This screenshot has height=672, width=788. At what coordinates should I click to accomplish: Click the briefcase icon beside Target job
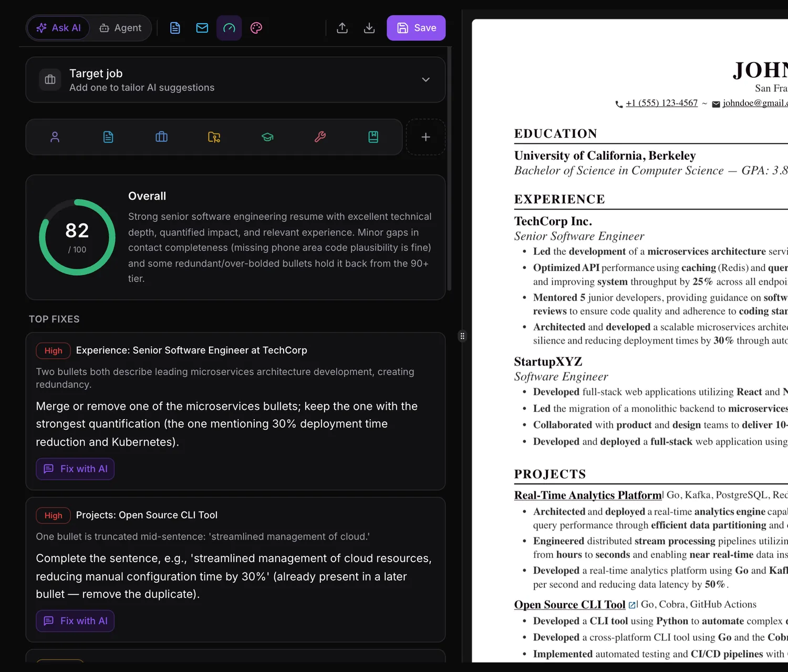point(50,80)
